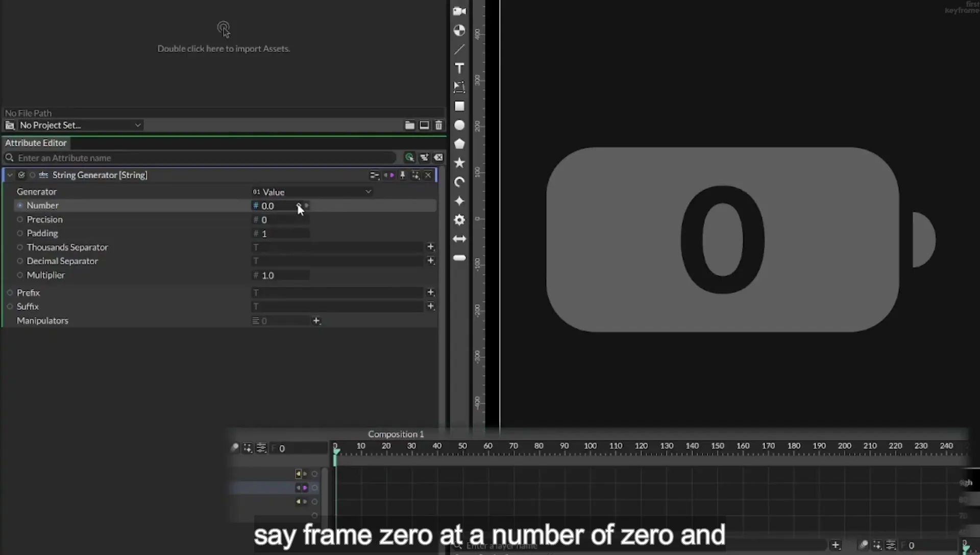
Task: Open the Generator Value dropdown
Action: coord(312,192)
